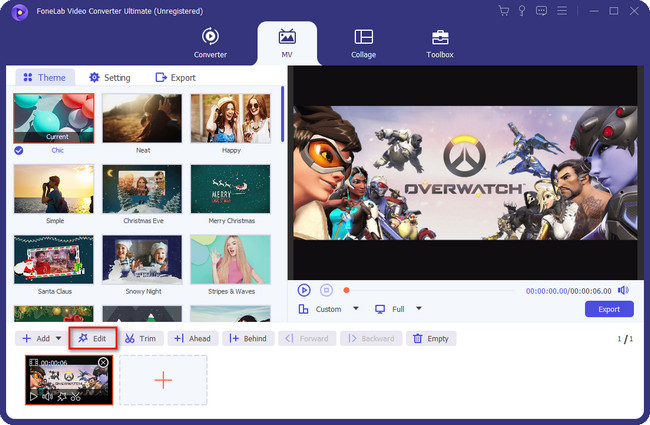Remove clip with its X icon
Viewport: 650px width, 425px height.
pyautogui.click(x=103, y=362)
